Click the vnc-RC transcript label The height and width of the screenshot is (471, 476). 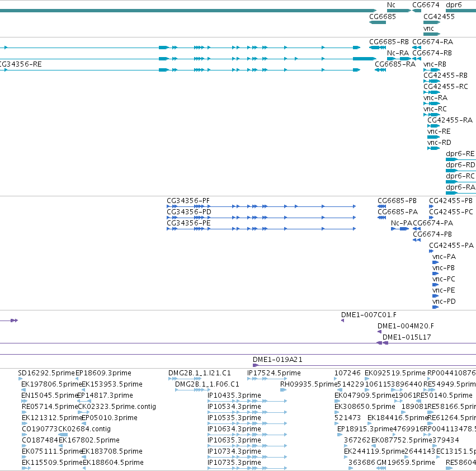(x=435, y=109)
